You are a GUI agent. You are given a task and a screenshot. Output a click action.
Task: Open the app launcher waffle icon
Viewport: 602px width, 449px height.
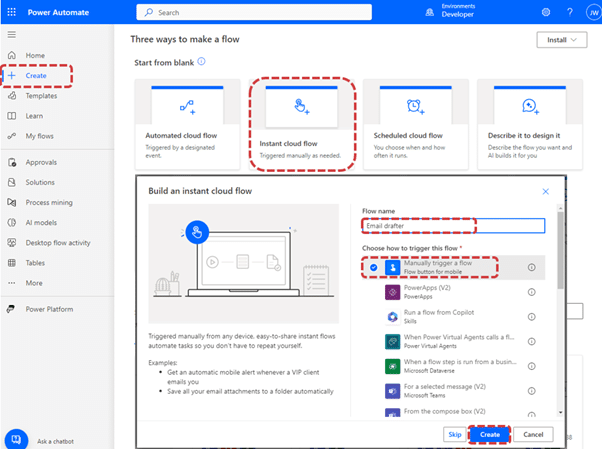pos(12,12)
